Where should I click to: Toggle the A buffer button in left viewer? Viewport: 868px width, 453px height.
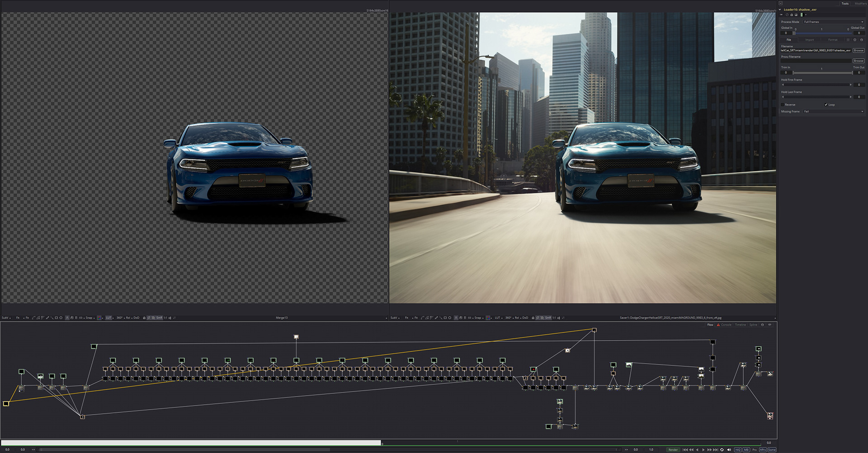[x=67, y=318]
